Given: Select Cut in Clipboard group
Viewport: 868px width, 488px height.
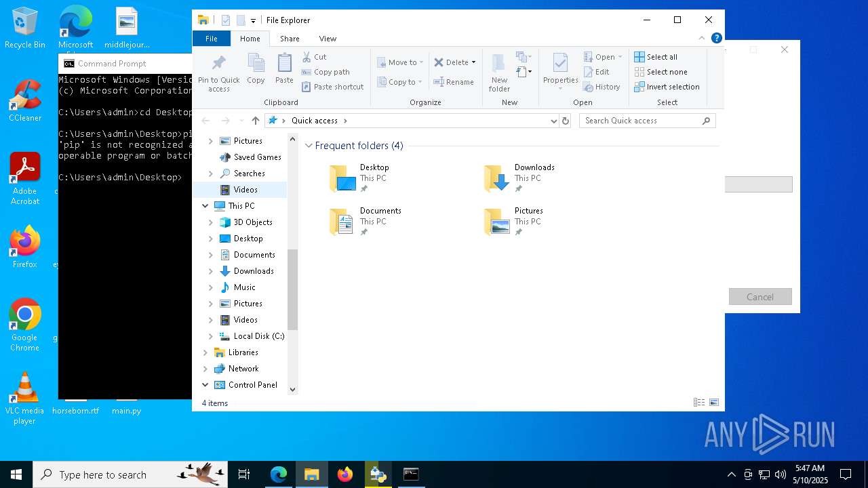Looking at the screenshot, I should coord(314,57).
